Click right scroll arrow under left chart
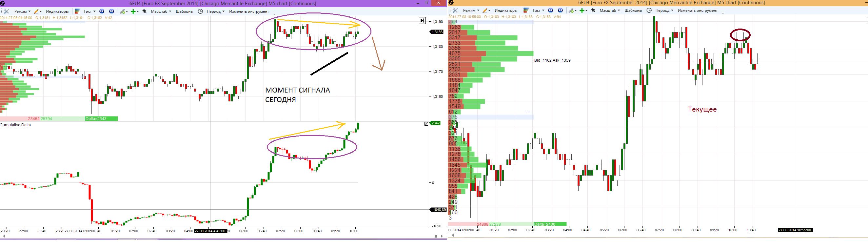The height and width of the screenshot is (252, 868). coord(442,236)
